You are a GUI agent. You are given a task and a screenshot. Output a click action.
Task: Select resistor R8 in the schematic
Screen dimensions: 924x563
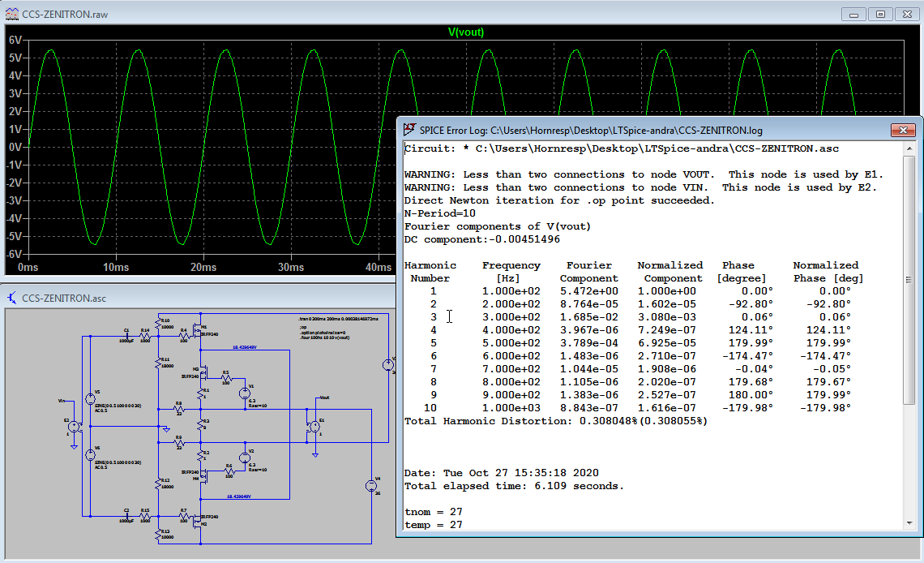(x=179, y=409)
